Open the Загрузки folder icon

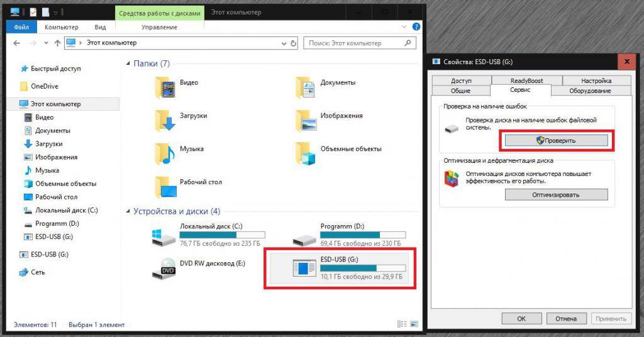pyautogui.click(x=166, y=119)
